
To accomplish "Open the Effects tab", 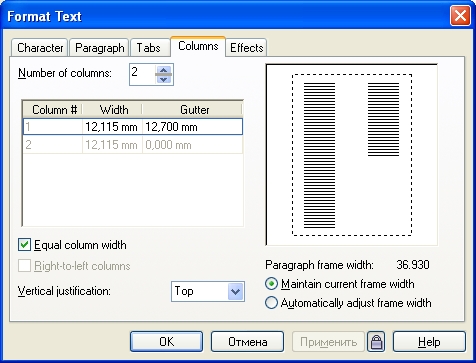I will (x=247, y=48).
